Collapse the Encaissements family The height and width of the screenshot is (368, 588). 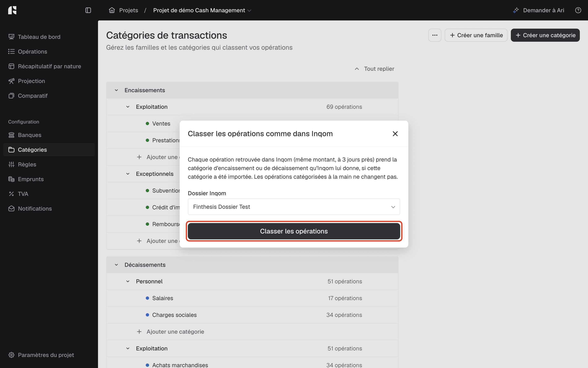pyautogui.click(x=116, y=90)
